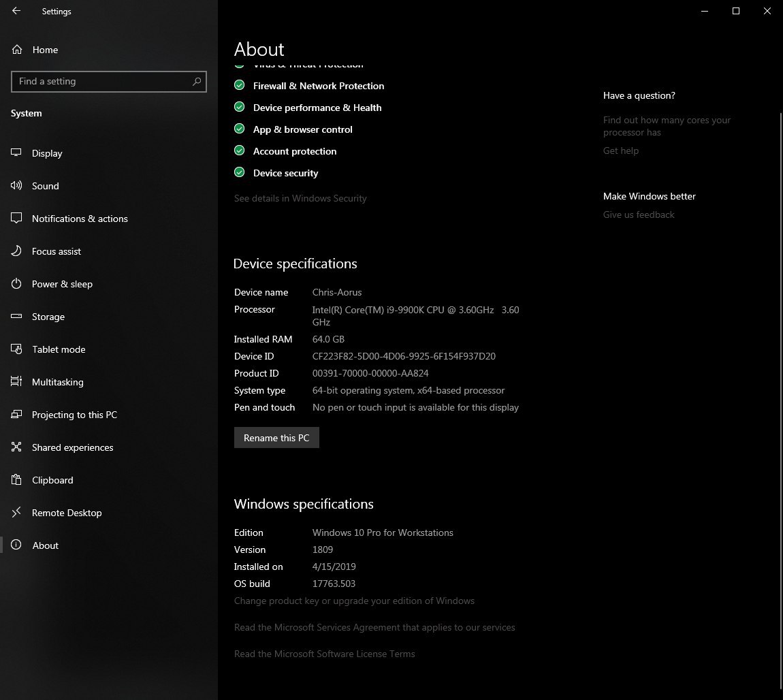Focus the Find a setting search box
Screen dimensions: 783x700
109,82
